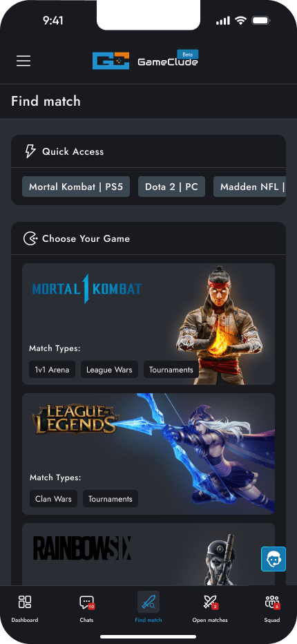
Task: Go to Dashboard tab
Action: [x=25, y=608]
